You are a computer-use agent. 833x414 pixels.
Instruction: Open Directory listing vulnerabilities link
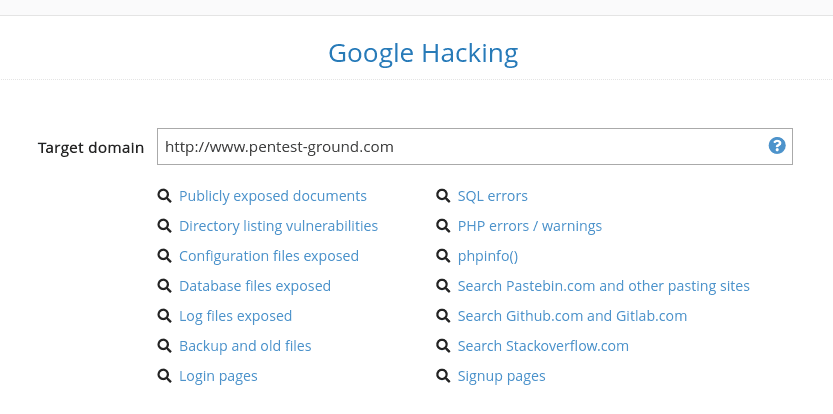[278, 226]
